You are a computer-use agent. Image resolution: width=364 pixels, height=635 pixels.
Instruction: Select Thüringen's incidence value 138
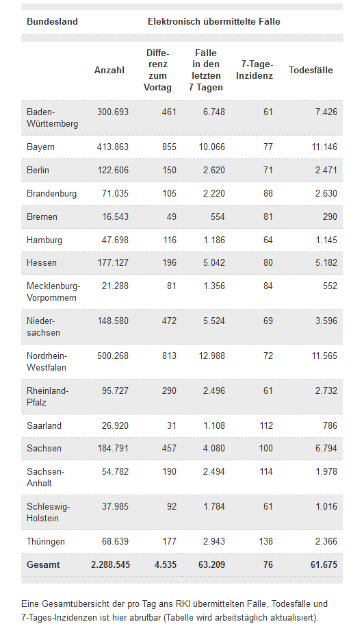click(x=266, y=541)
